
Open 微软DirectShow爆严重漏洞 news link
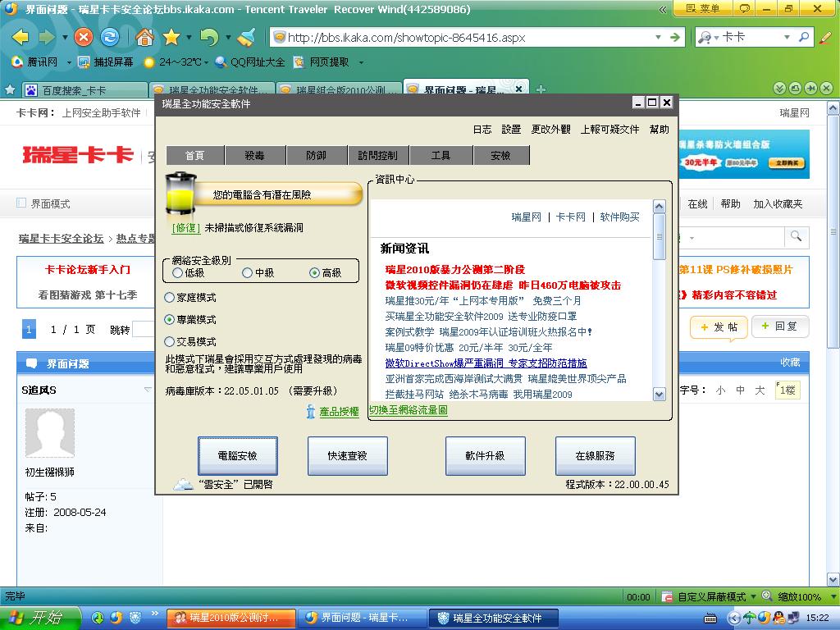click(486, 363)
